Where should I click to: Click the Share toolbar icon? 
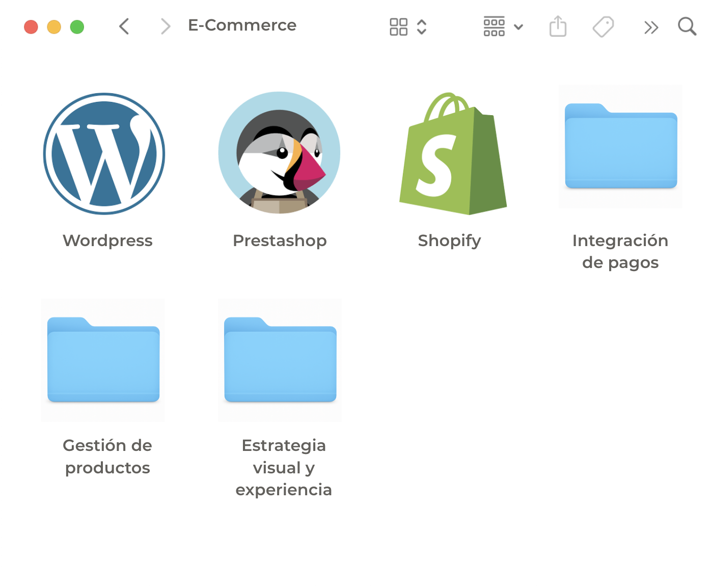(558, 26)
